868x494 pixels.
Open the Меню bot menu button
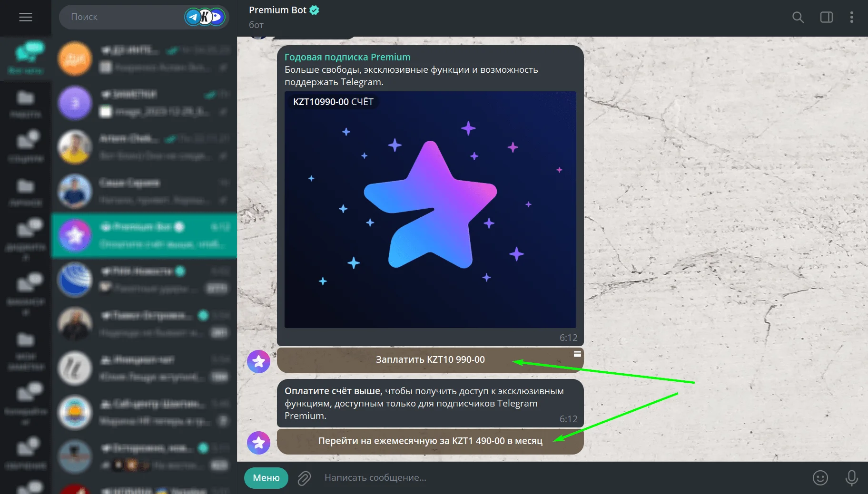[266, 478]
